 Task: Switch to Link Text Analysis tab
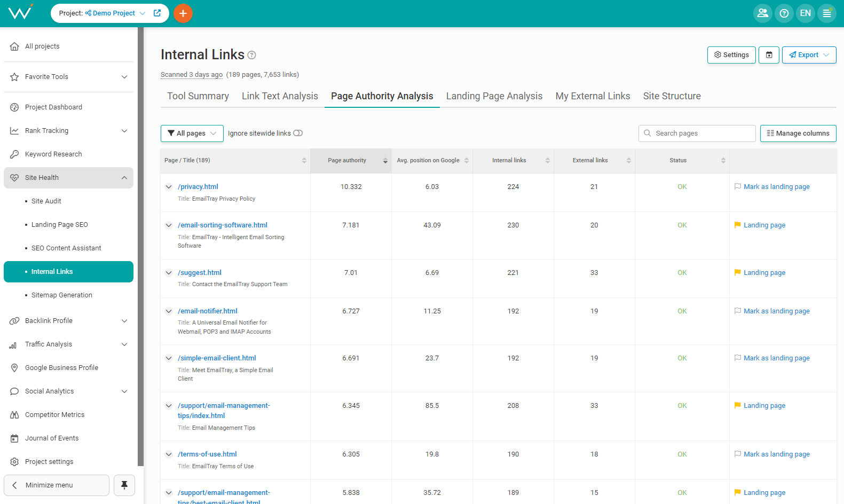pos(280,96)
